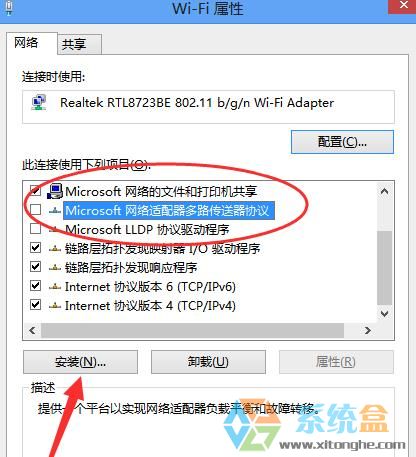
Task: Click the Wi-Fi properties title bar icon
Action: pyautogui.click(x=9, y=7)
